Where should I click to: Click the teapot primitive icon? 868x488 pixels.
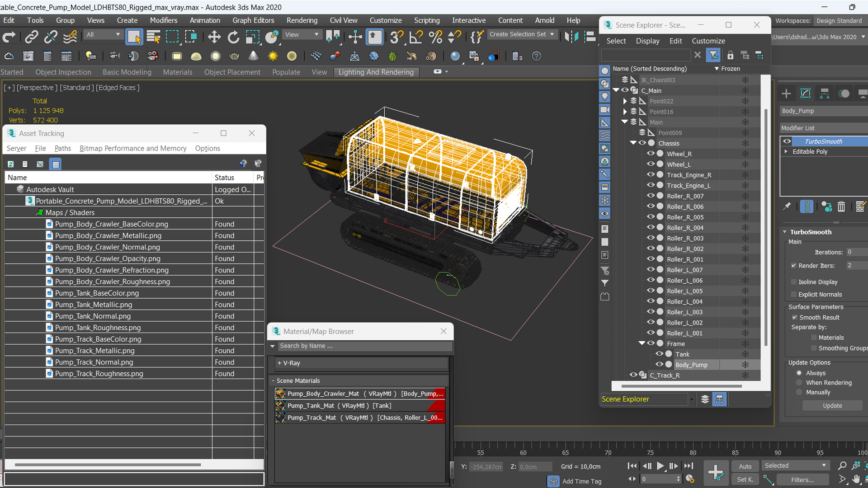click(234, 56)
